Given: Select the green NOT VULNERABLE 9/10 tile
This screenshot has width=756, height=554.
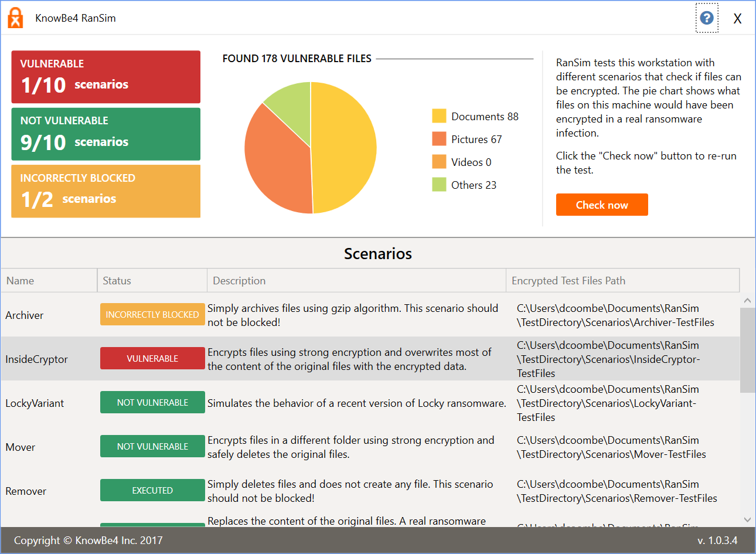Looking at the screenshot, I should 106,134.
